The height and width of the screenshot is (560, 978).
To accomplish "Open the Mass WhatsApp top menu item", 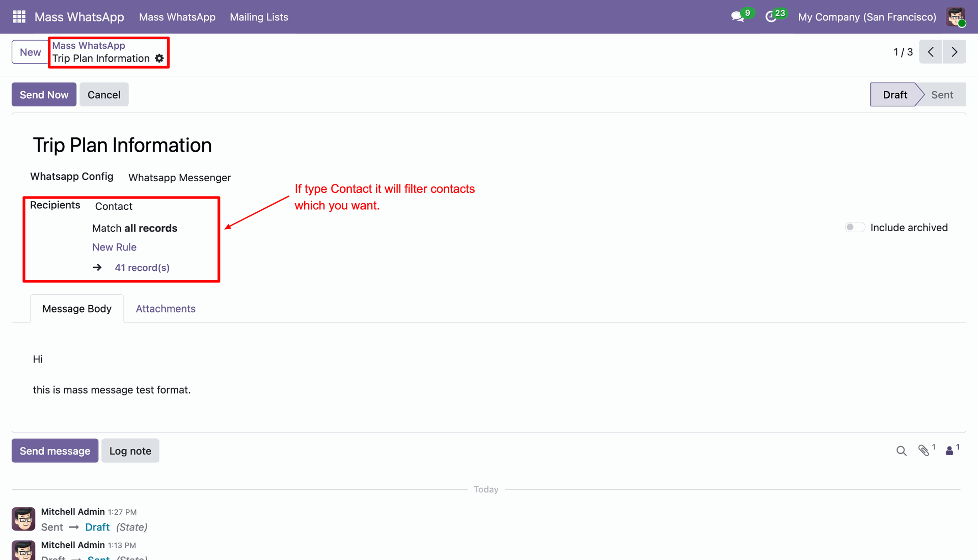I will [177, 17].
